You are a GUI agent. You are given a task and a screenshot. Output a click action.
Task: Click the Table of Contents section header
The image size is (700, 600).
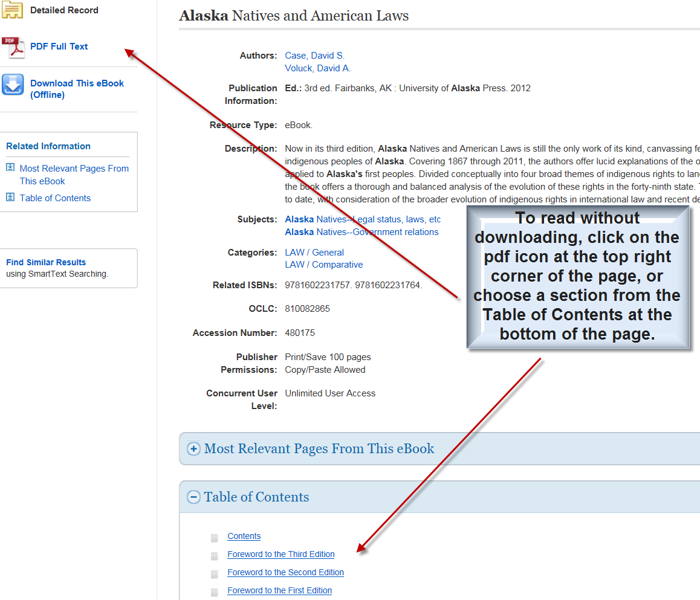point(256,497)
